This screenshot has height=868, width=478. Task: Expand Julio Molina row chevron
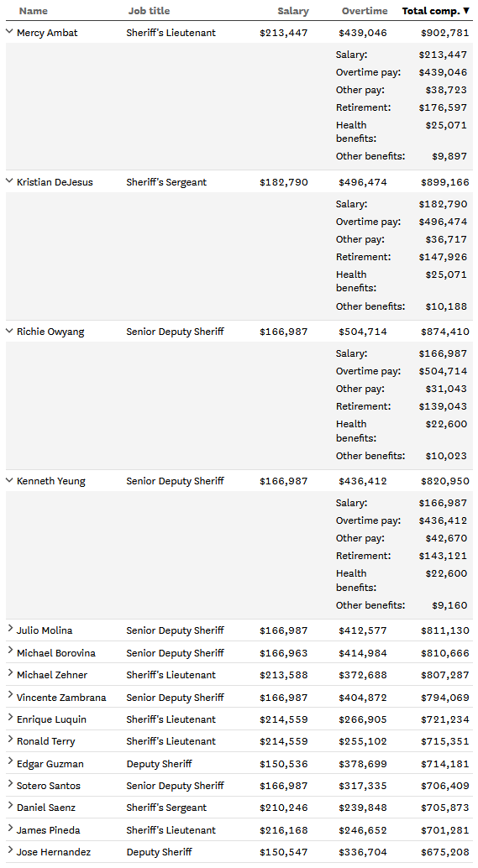pyautogui.click(x=10, y=628)
